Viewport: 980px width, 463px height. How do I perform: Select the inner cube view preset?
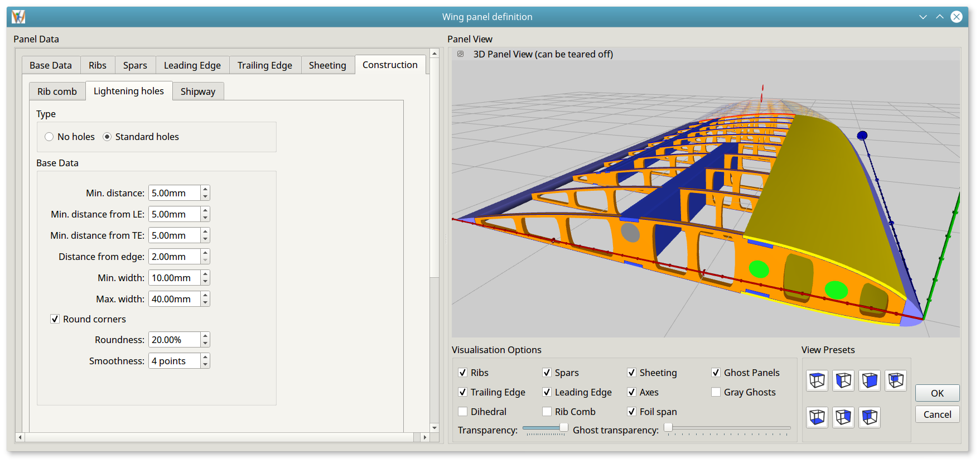pos(896,380)
